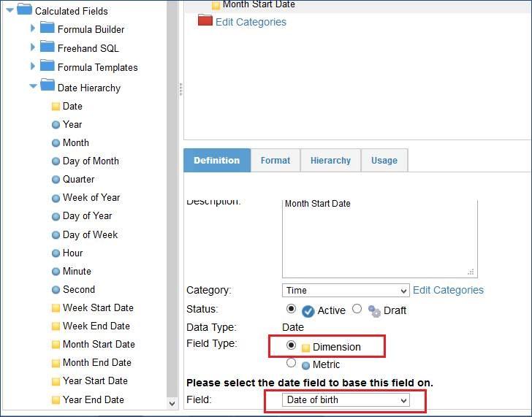
Task: Click the Formula Builder folder icon
Action: point(47,28)
